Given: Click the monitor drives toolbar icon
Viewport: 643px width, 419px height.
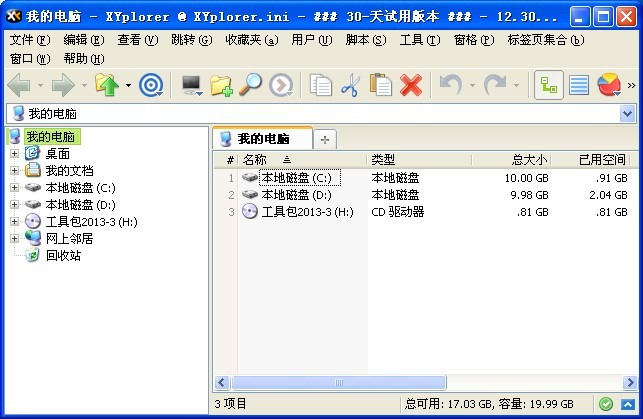Looking at the screenshot, I should pos(192,85).
